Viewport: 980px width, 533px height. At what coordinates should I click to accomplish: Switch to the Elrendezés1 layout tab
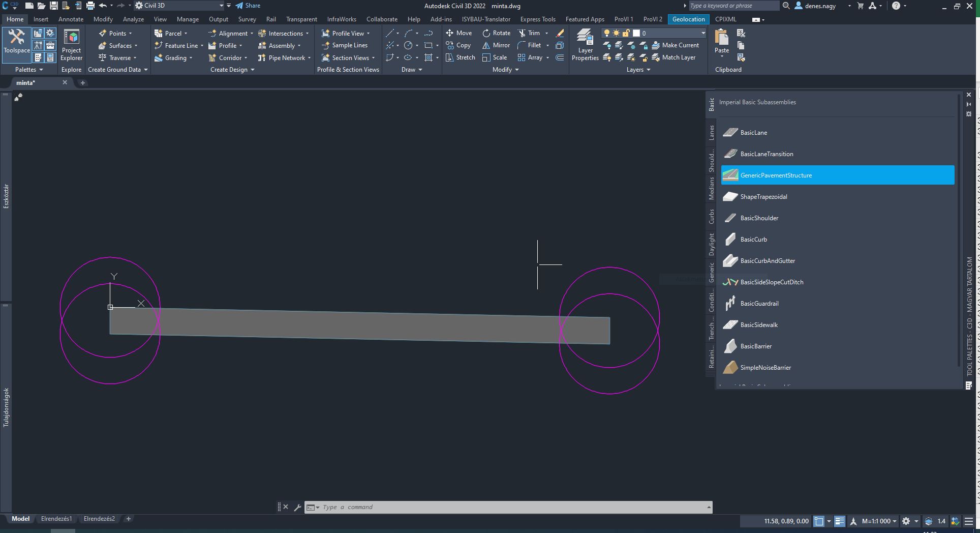coord(56,519)
